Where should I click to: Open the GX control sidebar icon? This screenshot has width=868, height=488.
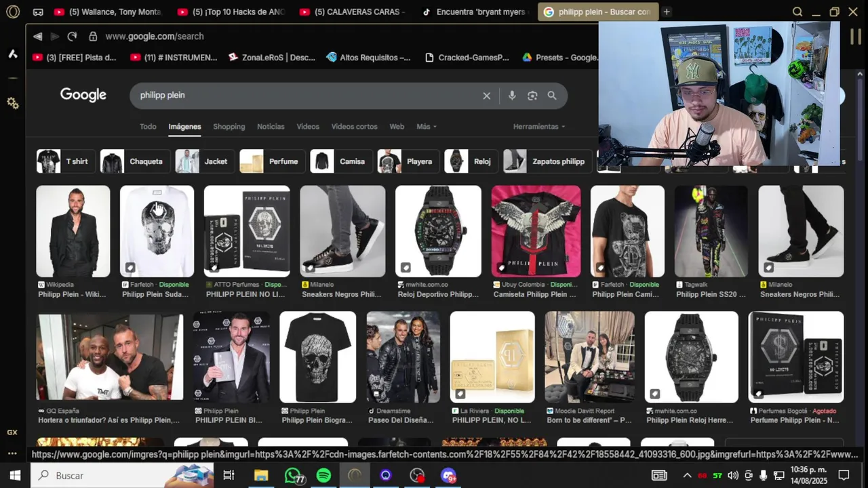coord(12,432)
